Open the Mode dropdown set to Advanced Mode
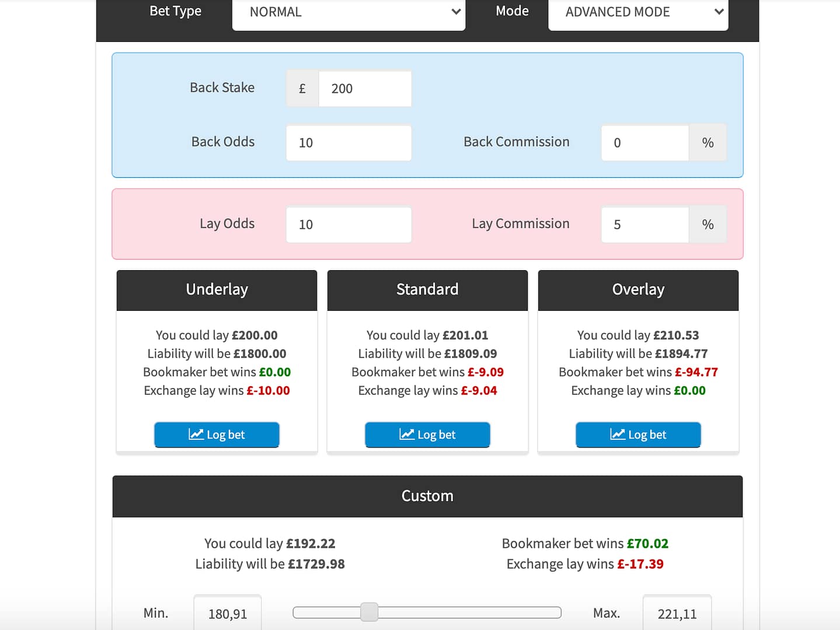 coord(637,13)
